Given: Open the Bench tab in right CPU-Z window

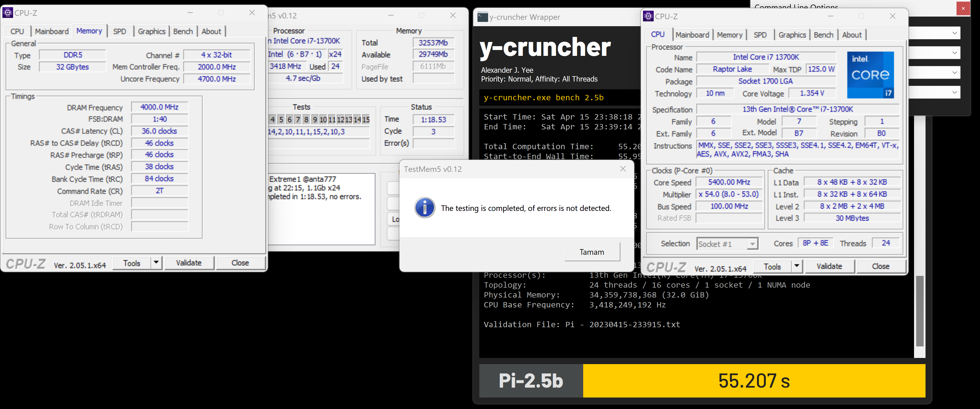Looking at the screenshot, I should pos(824,35).
